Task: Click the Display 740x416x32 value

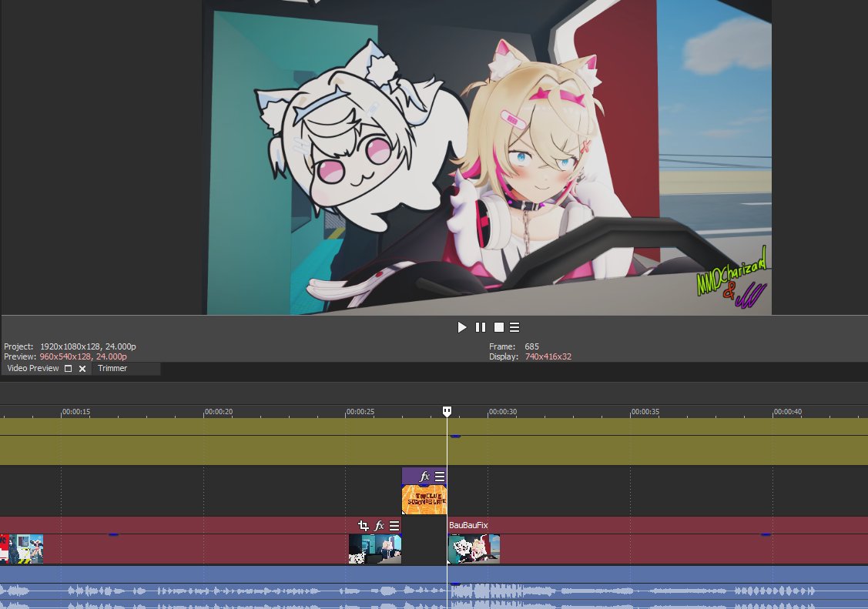Action: coord(548,356)
